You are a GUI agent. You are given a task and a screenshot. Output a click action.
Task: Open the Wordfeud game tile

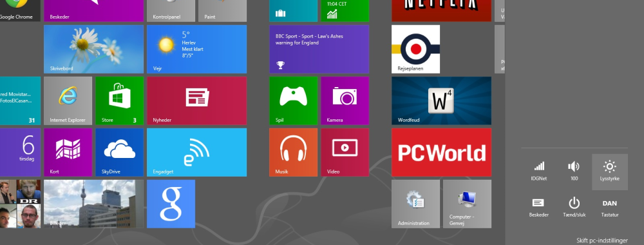442,101
